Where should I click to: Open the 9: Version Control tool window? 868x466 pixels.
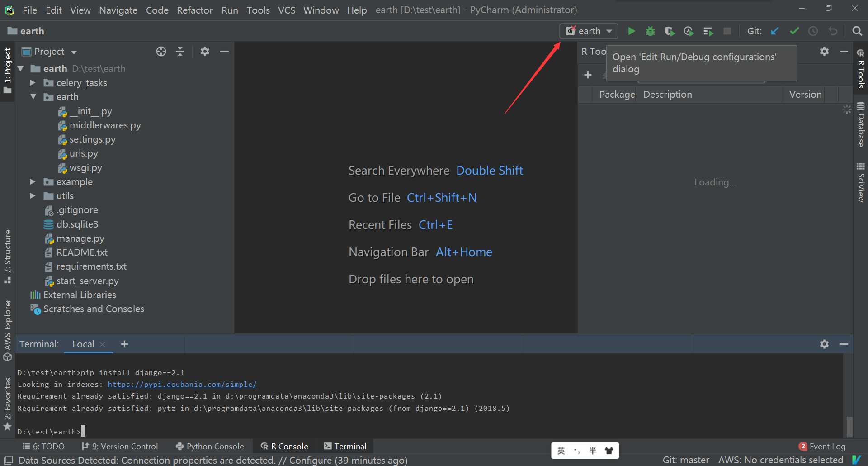pos(120,447)
